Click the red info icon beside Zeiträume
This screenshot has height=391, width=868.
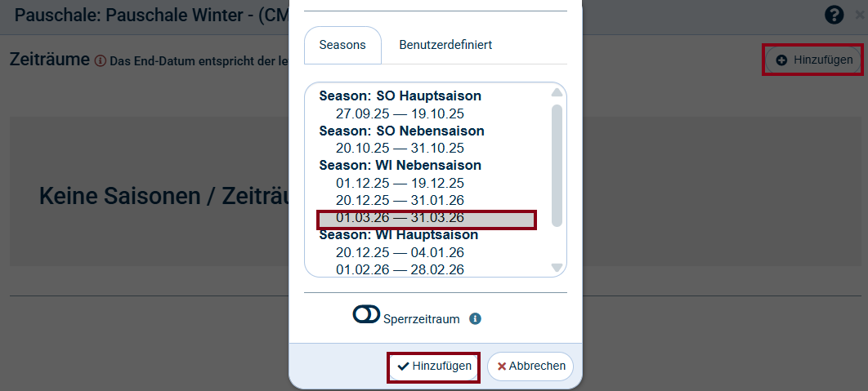(x=101, y=60)
